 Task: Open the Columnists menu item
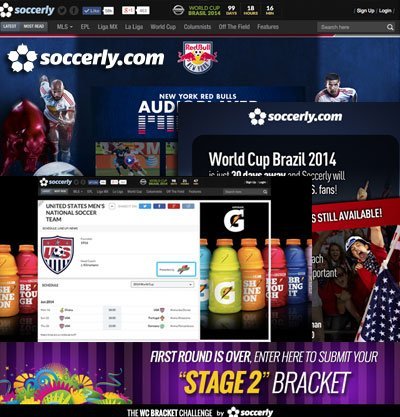pos(197,27)
